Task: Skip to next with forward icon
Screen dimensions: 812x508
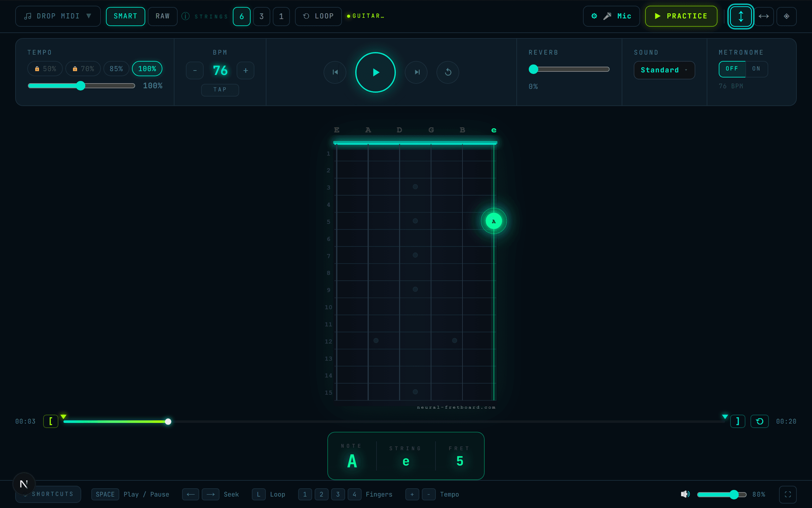Action: click(x=416, y=72)
